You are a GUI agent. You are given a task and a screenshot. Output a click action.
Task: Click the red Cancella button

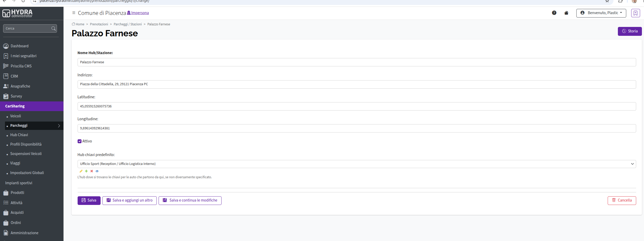tap(622, 200)
